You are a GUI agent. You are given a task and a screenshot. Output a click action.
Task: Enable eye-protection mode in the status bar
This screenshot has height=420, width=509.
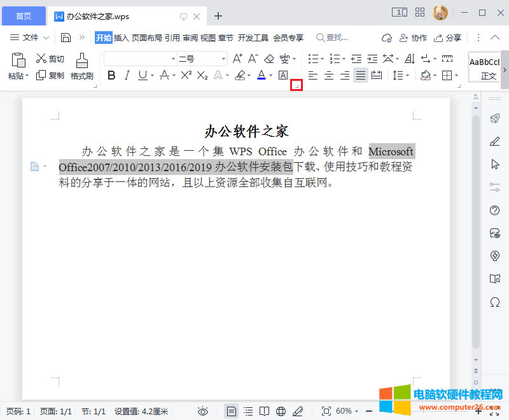[203, 411]
